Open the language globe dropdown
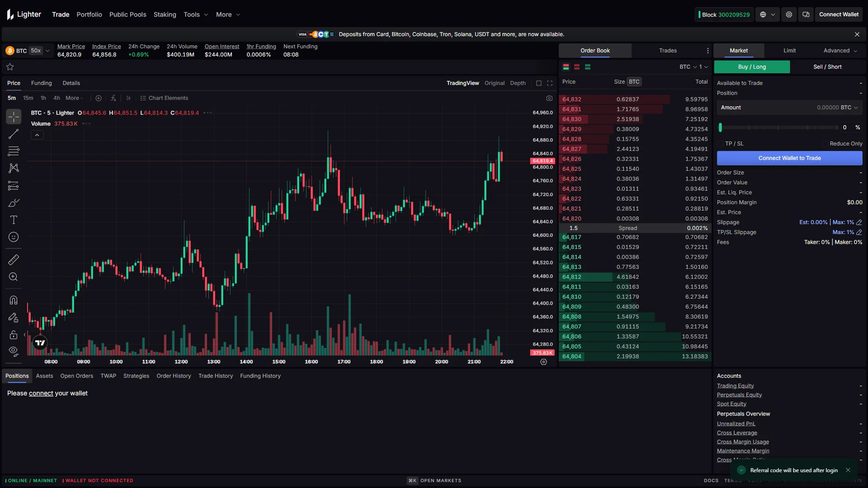The width and height of the screenshot is (868, 488). 767,14
